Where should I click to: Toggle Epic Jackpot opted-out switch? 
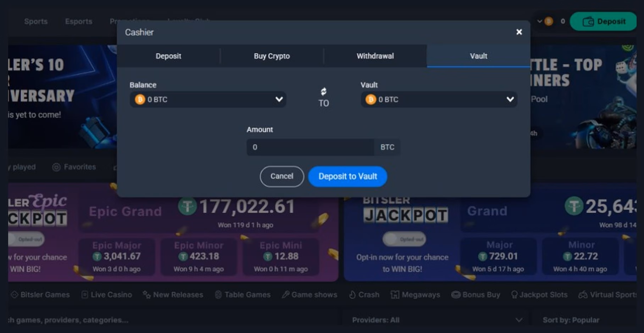click(x=27, y=239)
